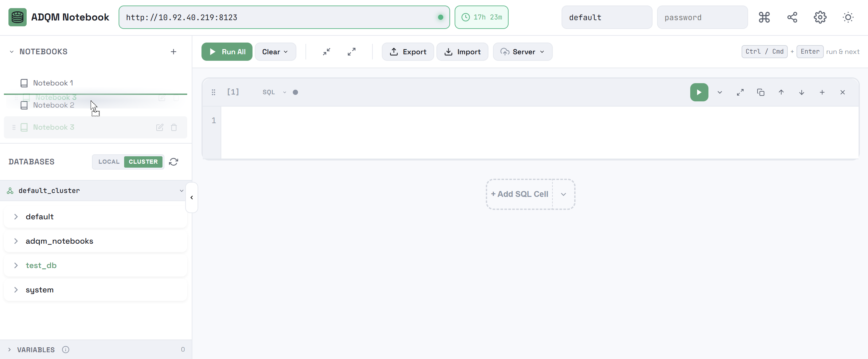Open Notebook 1 in sidebar

pyautogui.click(x=53, y=83)
